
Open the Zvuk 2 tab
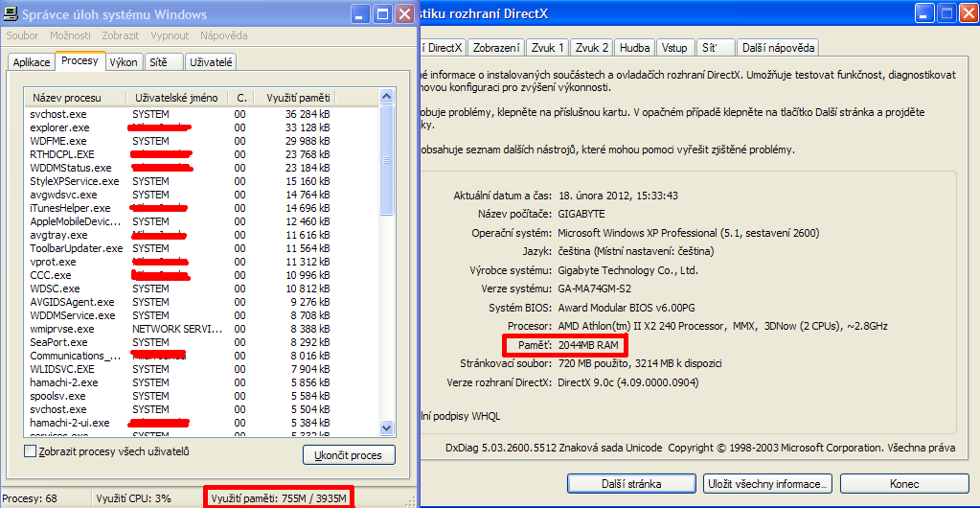[x=591, y=48]
